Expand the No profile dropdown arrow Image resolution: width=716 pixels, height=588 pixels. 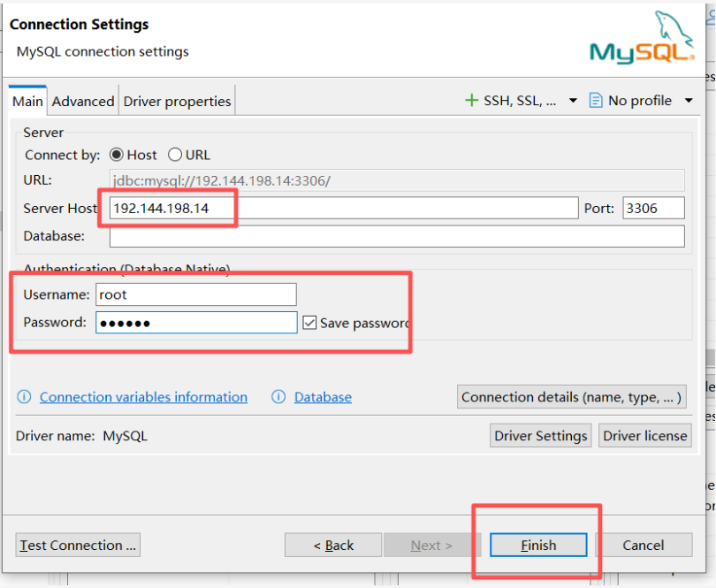pos(689,101)
